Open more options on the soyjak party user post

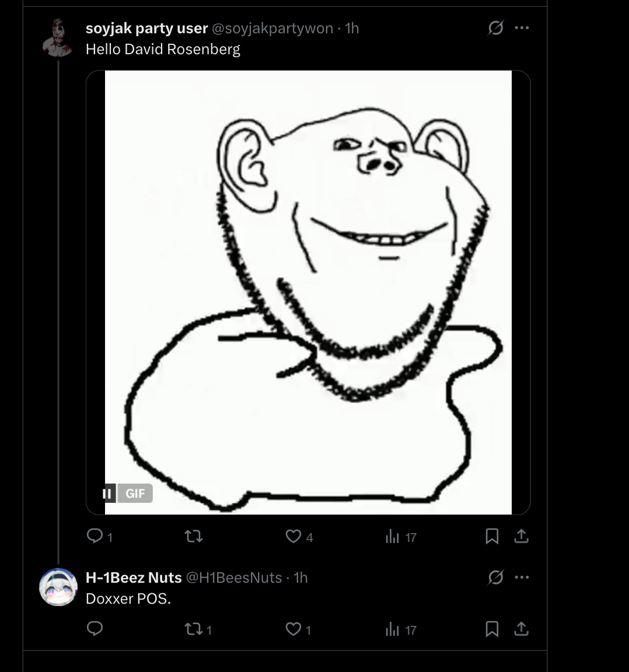point(522,28)
